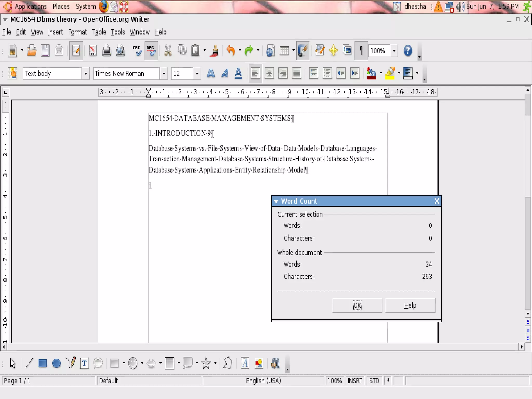Click the Cut scissors icon
This screenshot has height=399, width=532.
168,50
